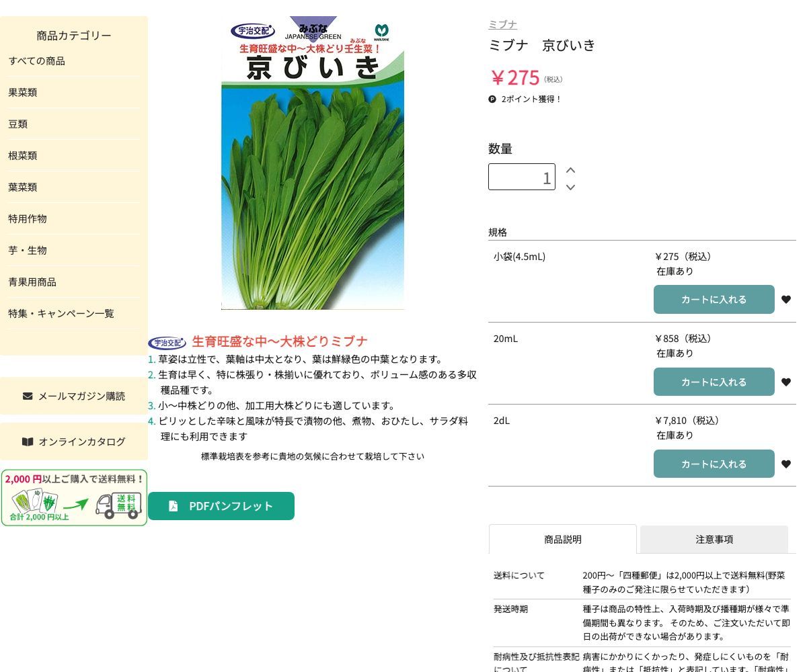Decrease quantity with the down arrow
This screenshot has width=807, height=672.
[x=570, y=187]
